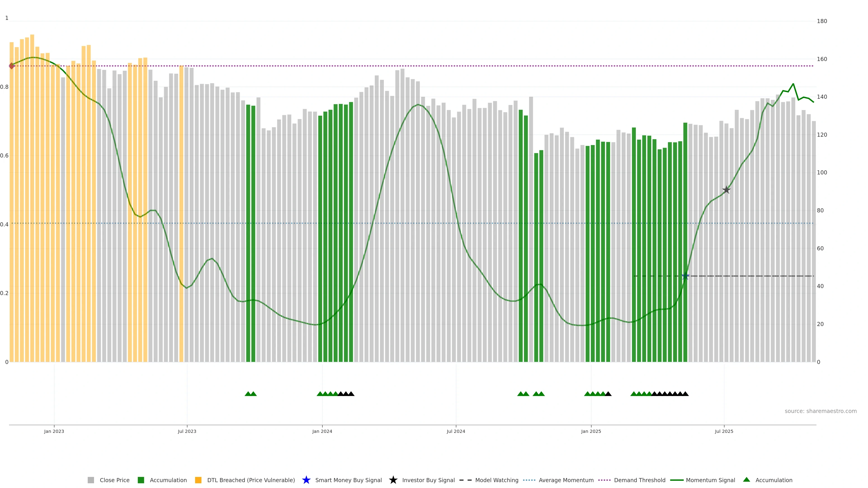Click the red diamond marker on Demand Threshold line
Screen dimensions: 868x488
[12, 66]
